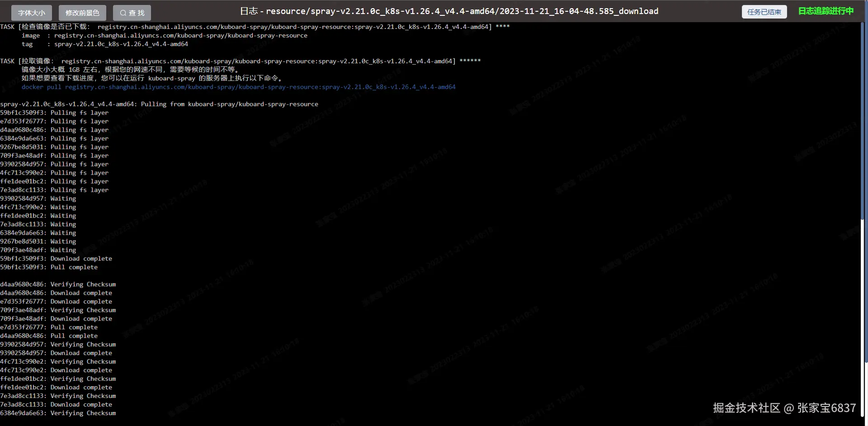Select '7e3ad8cc1133: Download complete' line
The width and height of the screenshot is (868, 426).
point(56,405)
